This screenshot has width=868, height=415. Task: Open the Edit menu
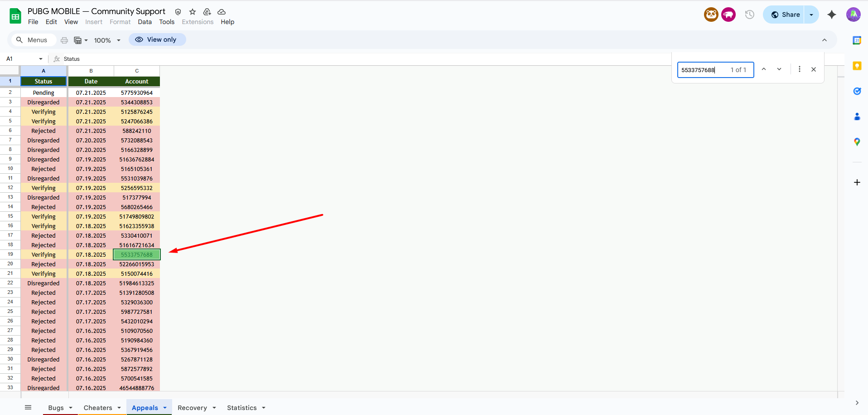(51, 22)
